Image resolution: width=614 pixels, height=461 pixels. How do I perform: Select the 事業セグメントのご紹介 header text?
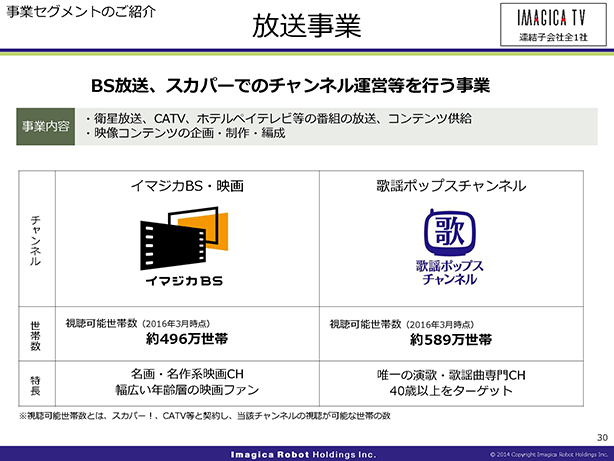pyautogui.click(x=81, y=12)
